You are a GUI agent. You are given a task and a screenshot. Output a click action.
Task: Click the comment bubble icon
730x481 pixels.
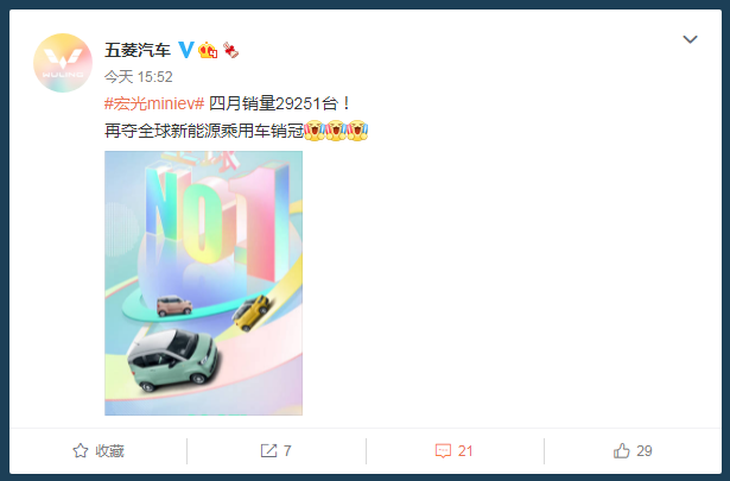[x=443, y=451]
